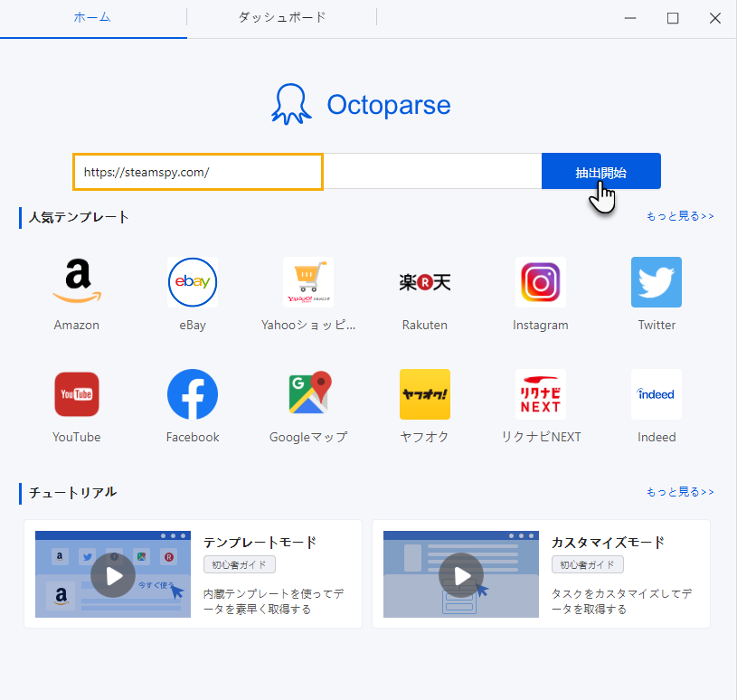Screen dimensions: 737x700
Task: Switch to the ホーム tab
Action: pos(92,18)
